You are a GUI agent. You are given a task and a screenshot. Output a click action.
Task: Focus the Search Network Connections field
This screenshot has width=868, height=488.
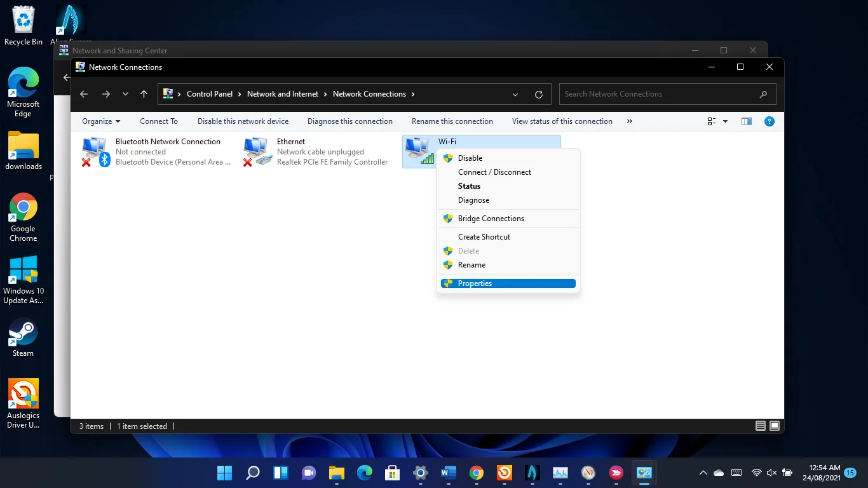pos(667,94)
